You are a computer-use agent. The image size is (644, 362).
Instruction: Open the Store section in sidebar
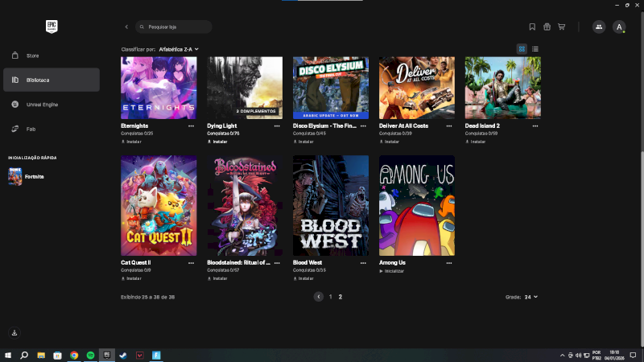coord(32,56)
